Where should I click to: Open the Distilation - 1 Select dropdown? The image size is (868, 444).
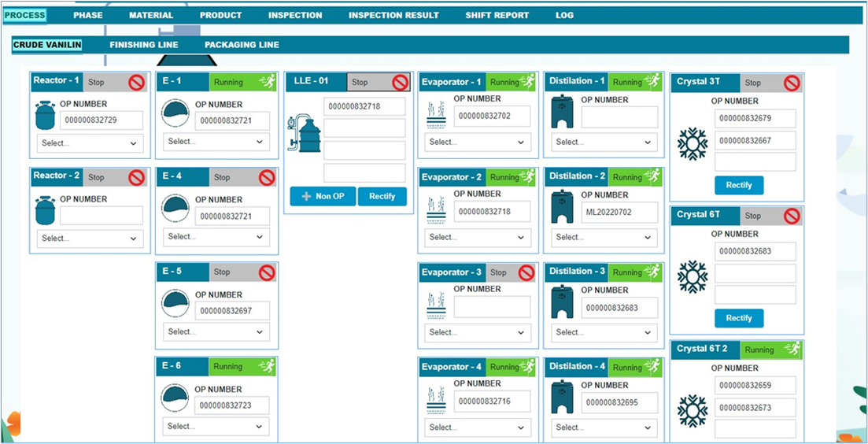(604, 142)
